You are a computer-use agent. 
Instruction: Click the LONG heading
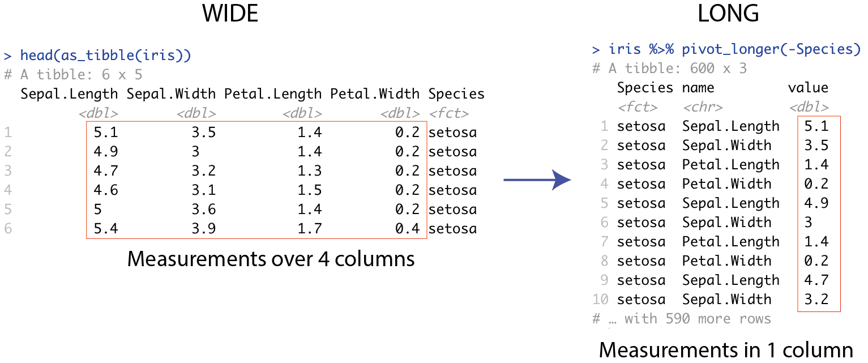click(x=728, y=14)
